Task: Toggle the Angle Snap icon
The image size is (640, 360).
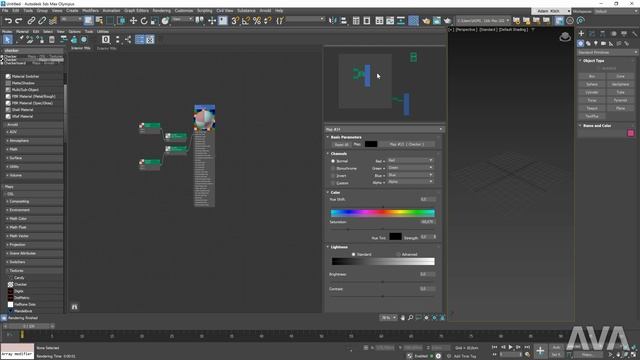Action: [x=246, y=20]
